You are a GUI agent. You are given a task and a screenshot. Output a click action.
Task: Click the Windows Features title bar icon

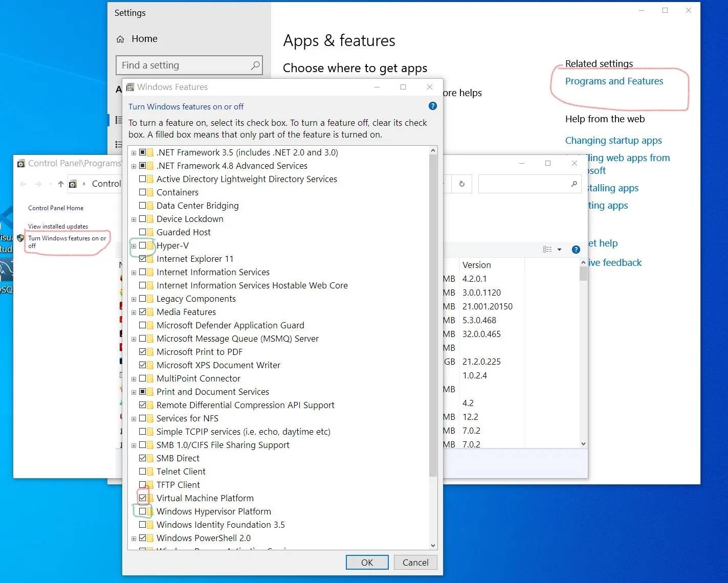pos(130,87)
